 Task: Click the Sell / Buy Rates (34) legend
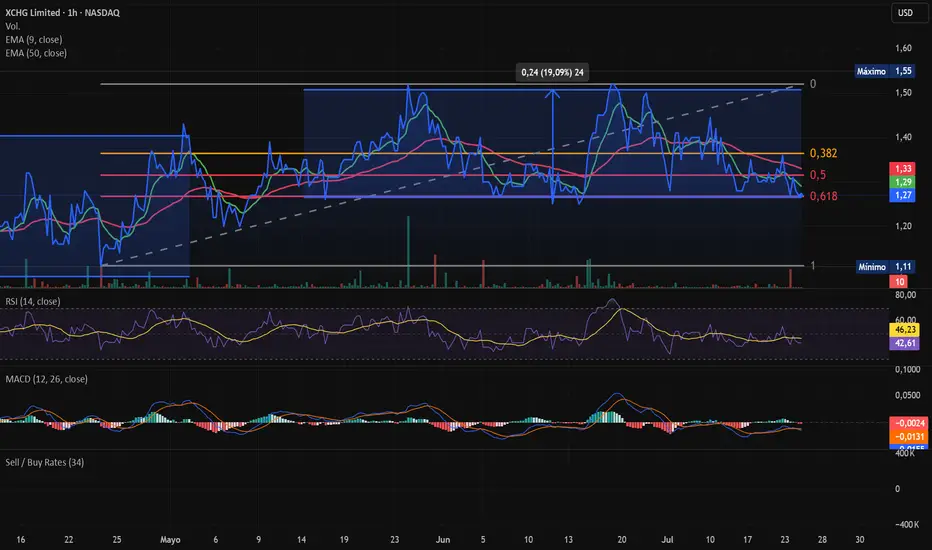point(45,463)
